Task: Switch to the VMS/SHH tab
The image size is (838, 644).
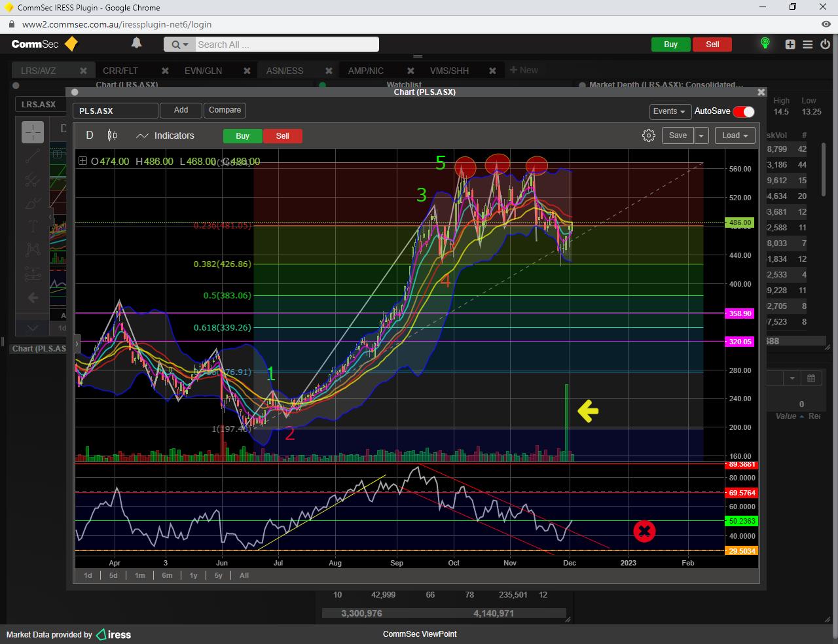Action: 449,71
